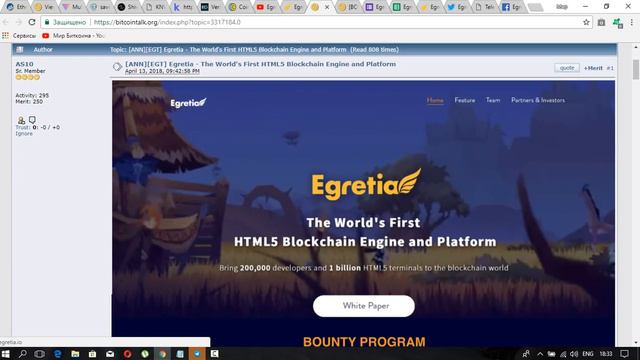This screenshot has height=360, width=640.
Task: Click the large yellow Egretia logo
Action: [366, 184]
